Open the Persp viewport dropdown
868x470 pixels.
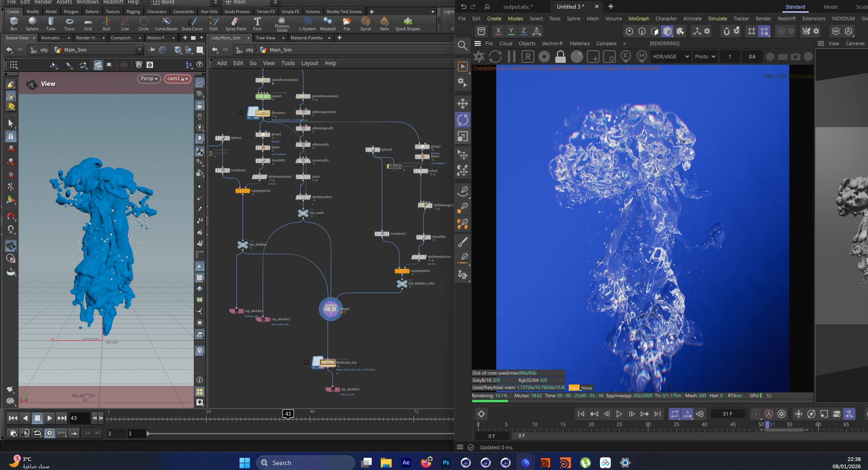tap(149, 79)
